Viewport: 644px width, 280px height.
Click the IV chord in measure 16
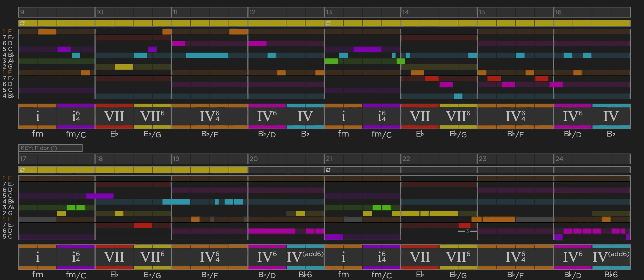pos(611,116)
